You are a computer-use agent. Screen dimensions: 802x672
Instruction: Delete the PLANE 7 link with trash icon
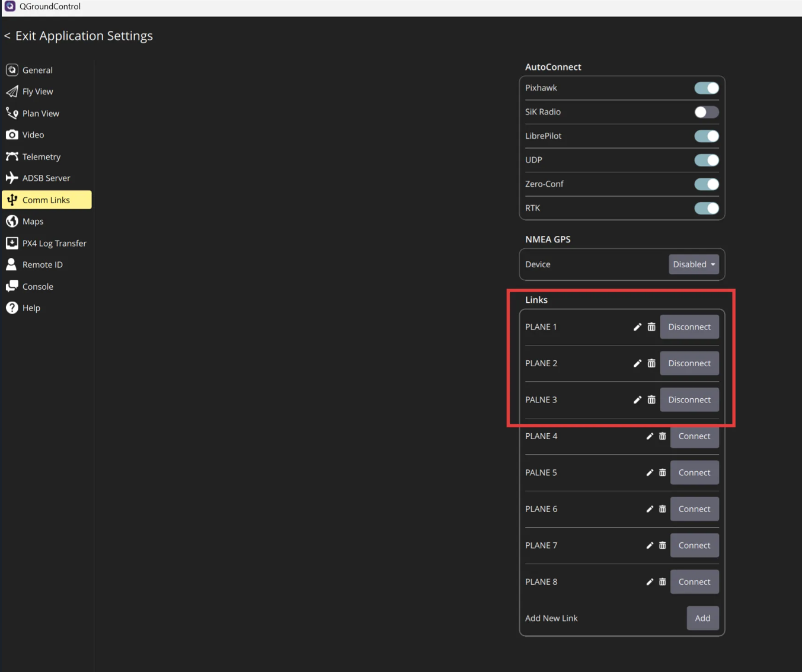coord(663,546)
